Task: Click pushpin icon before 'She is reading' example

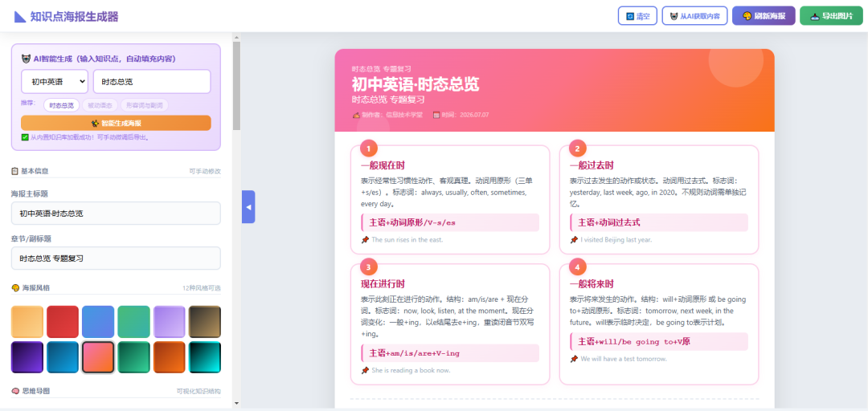Action: point(365,370)
